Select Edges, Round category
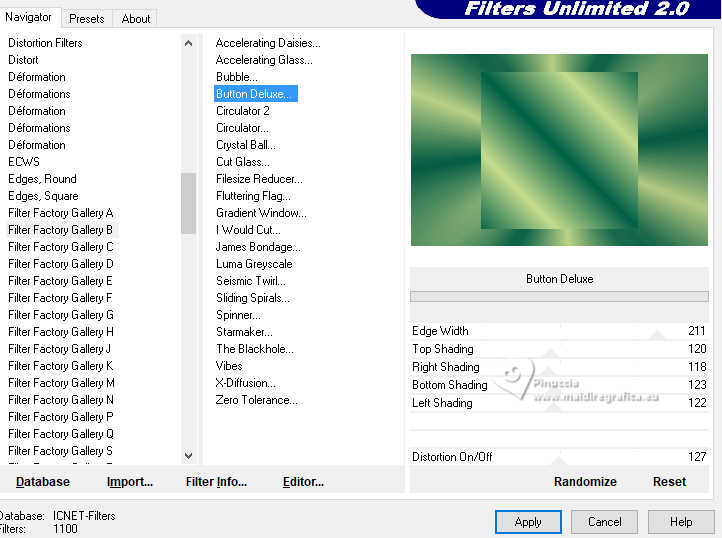The image size is (722, 538). pos(42,179)
